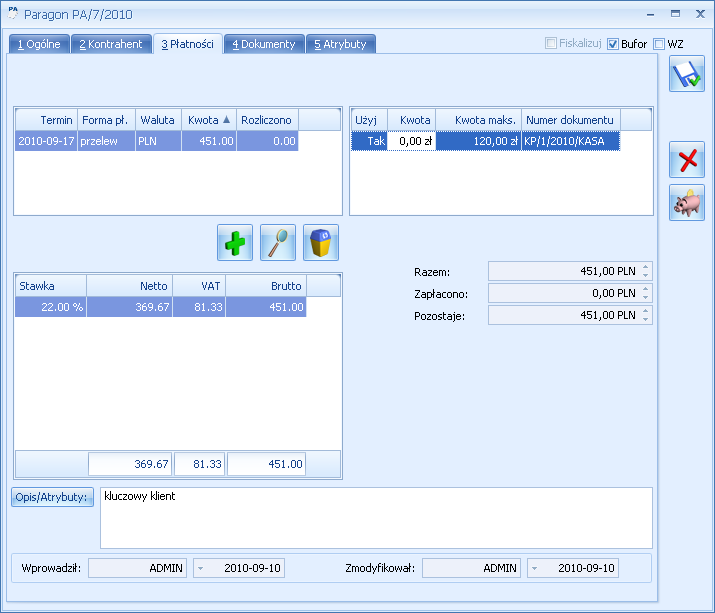The image size is (715, 613).
Task: Click the Razem amount spinner arrows
Action: click(x=645, y=271)
